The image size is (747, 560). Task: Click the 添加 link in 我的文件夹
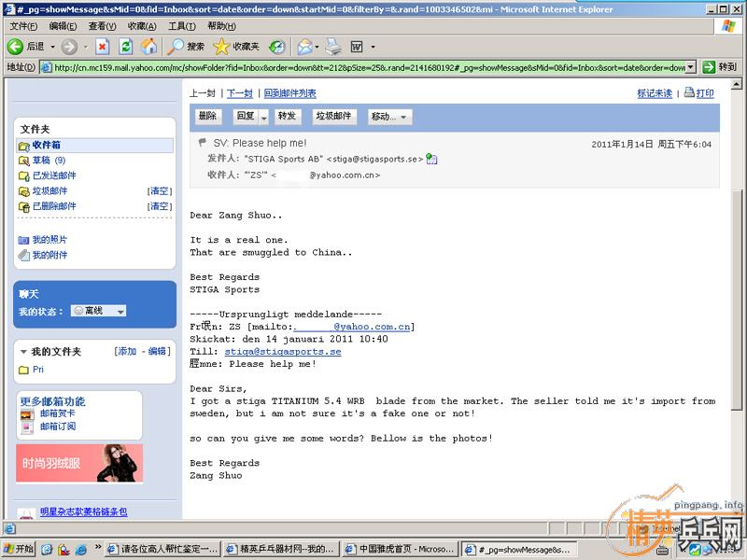click(x=127, y=352)
